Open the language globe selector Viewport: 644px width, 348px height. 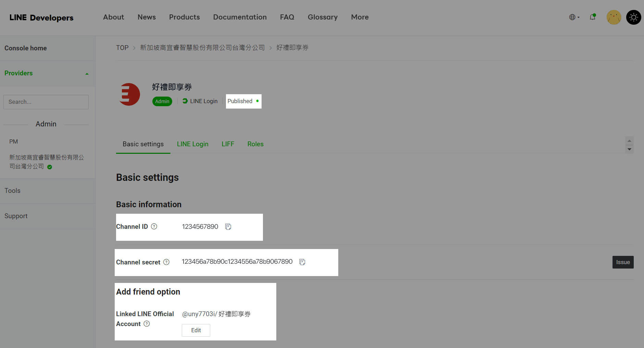(x=574, y=17)
